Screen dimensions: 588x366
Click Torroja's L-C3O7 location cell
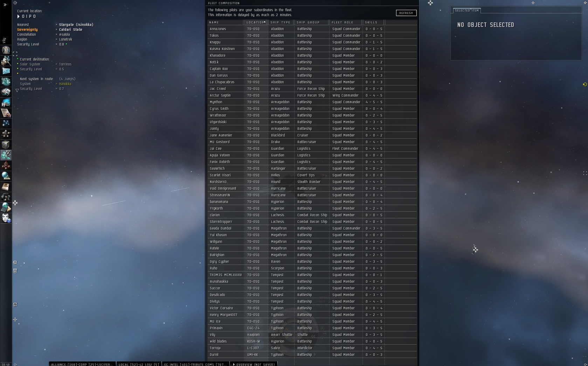coord(256,348)
